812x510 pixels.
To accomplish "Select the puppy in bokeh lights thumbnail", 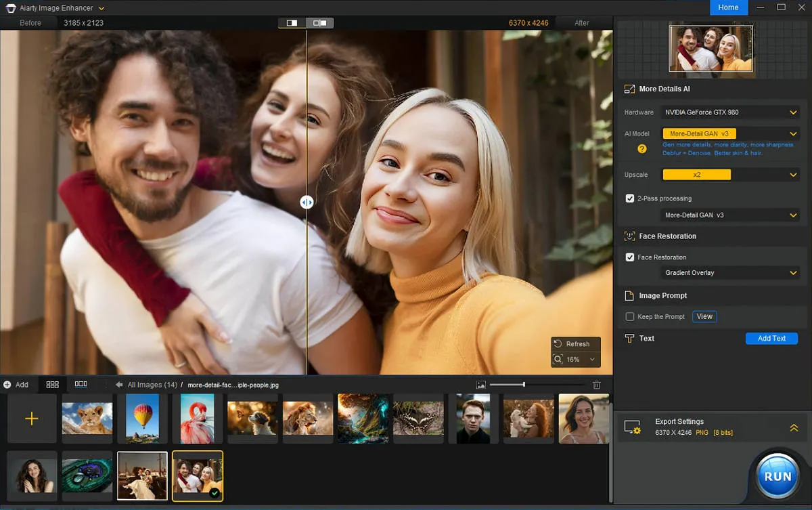I will point(253,419).
